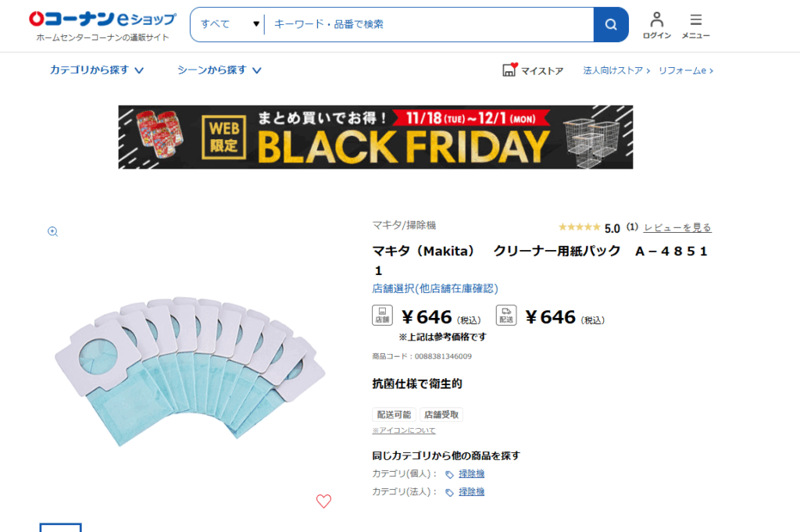Zoom the product image with magnifier icon
Viewport: 800px width, 532px height.
pyautogui.click(x=53, y=231)
